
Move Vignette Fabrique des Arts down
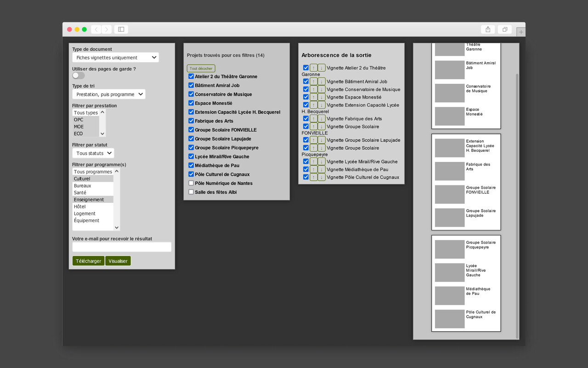click(322, 119)
